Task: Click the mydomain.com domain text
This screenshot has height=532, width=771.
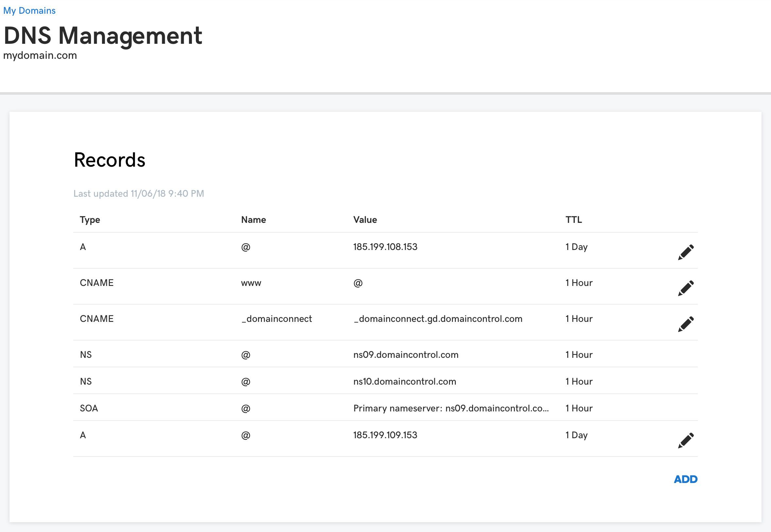Action: pyautogui.click(x=40, y=55)
